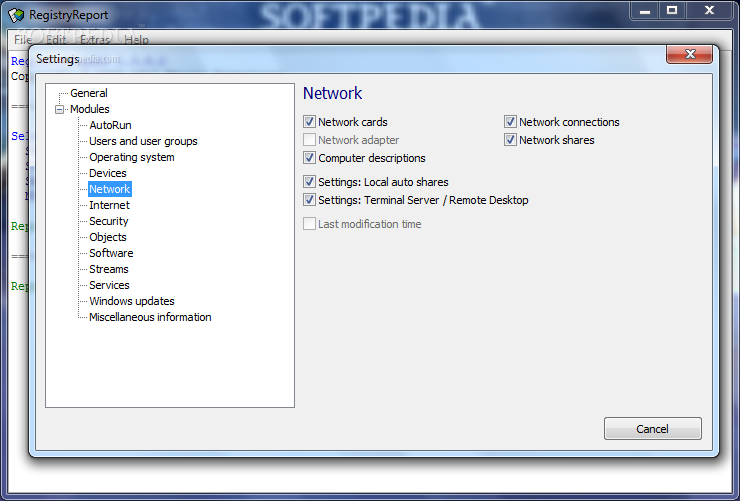Screen dimensions: 740x501
Task: Select the Modules tree item
Action: tap(90, 109)
